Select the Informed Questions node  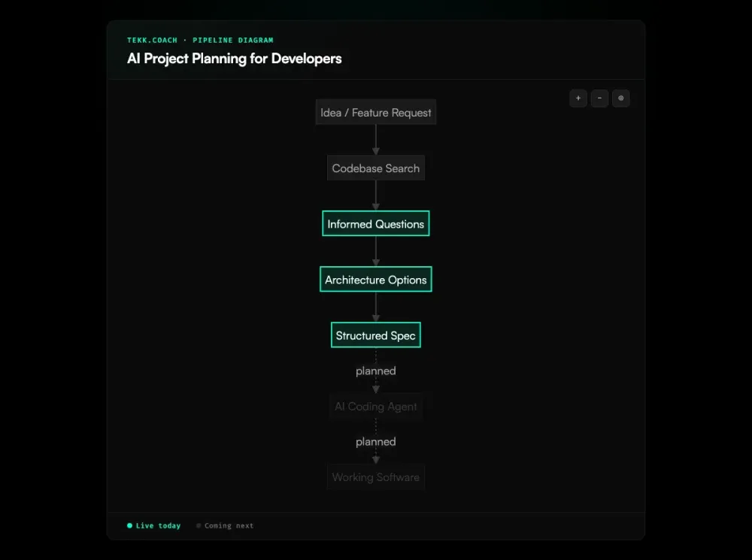click(x=375, y=223)
